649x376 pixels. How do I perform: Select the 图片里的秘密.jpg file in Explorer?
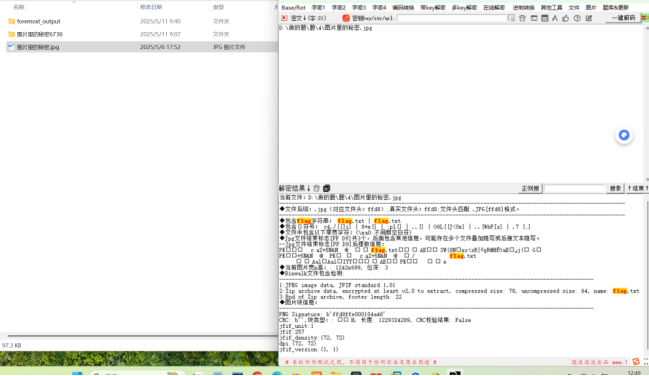[x=38, y=47]
